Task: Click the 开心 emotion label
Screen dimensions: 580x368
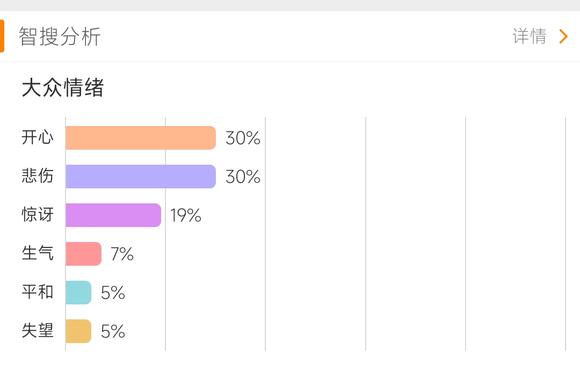Action: pyautogui.click(x=37, y=137)
